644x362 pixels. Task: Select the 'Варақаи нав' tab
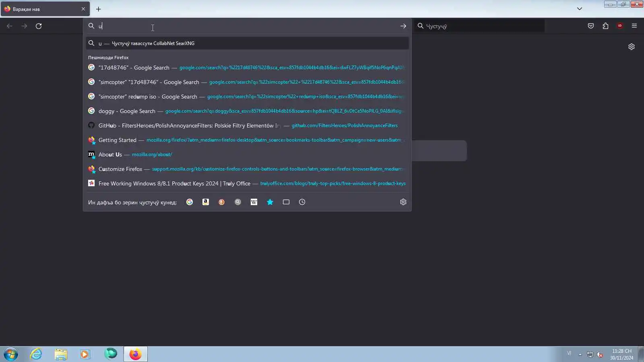click(45, 9)
